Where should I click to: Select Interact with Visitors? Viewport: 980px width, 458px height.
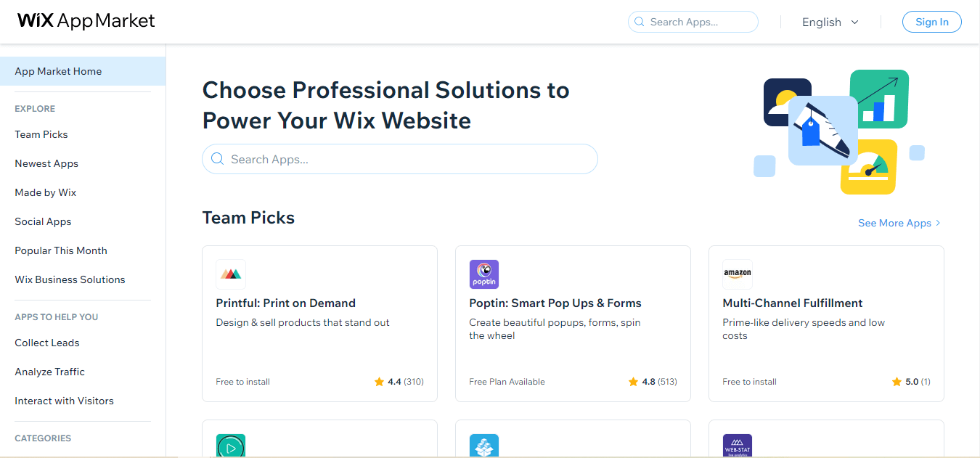coord(65,401)
